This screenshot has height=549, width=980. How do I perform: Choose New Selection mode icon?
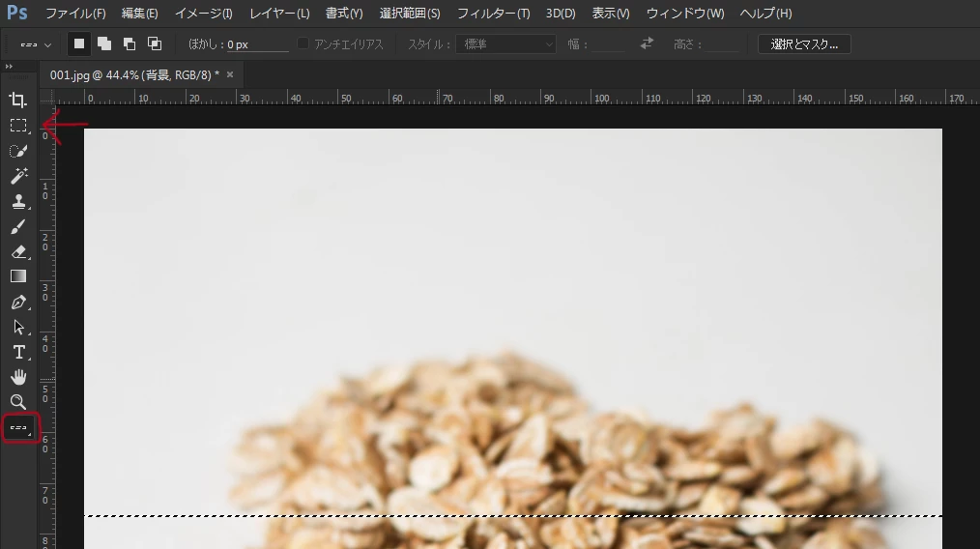click(x=78, y=43)
